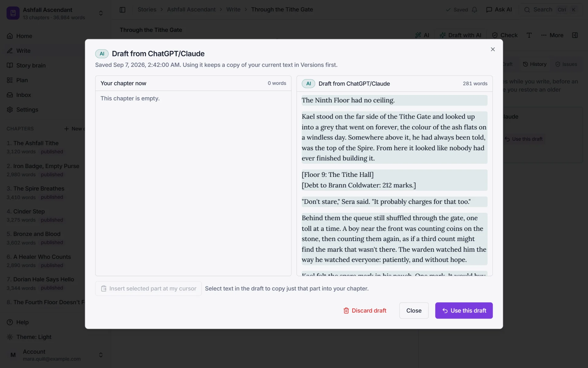Click the AI wand toolbar button
Viewport: 588px width, 368px height.
coord(422,35)
